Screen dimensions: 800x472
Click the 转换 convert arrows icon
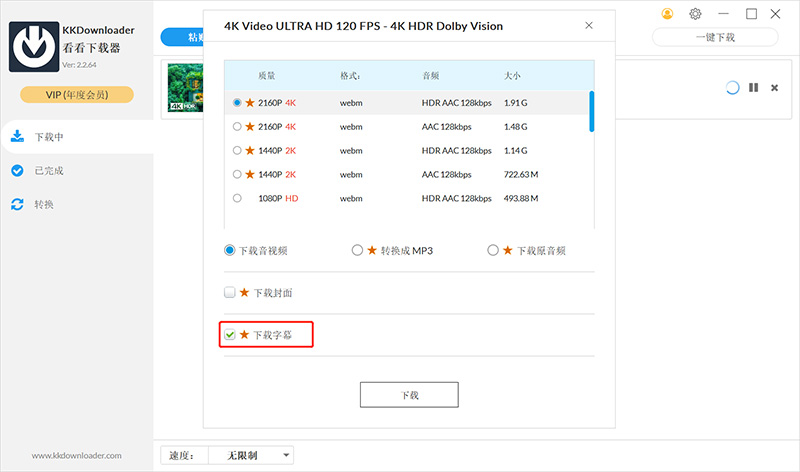[17, 204]
